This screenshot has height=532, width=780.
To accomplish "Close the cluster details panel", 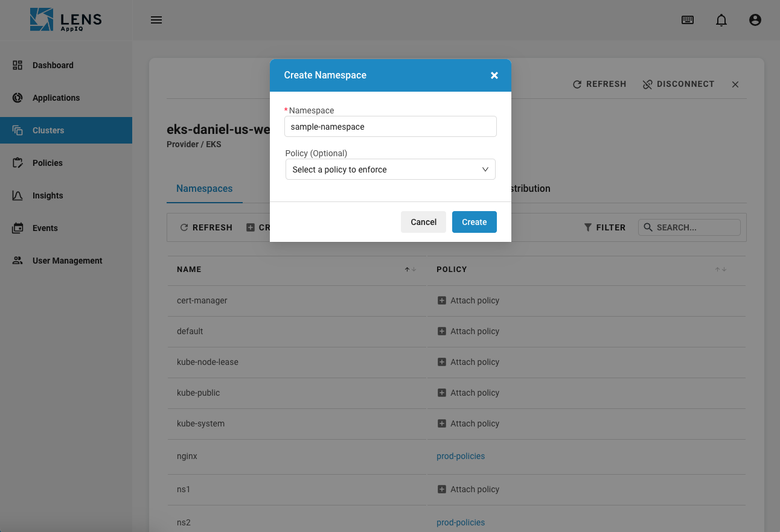I will tap(735, 84).
